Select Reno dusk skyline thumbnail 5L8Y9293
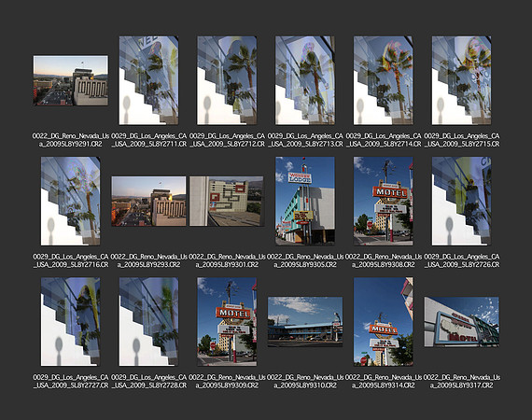The height and width of the screenshot is (420, 532). pos(148,201)
